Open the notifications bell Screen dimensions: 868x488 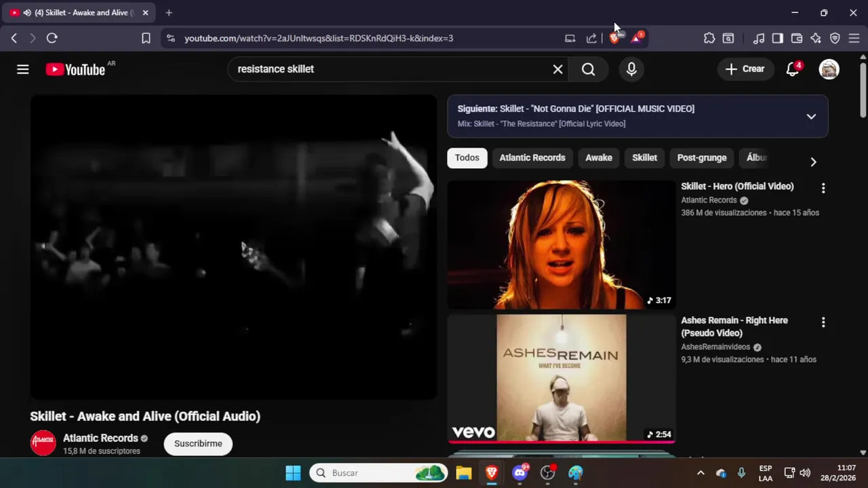792,69
